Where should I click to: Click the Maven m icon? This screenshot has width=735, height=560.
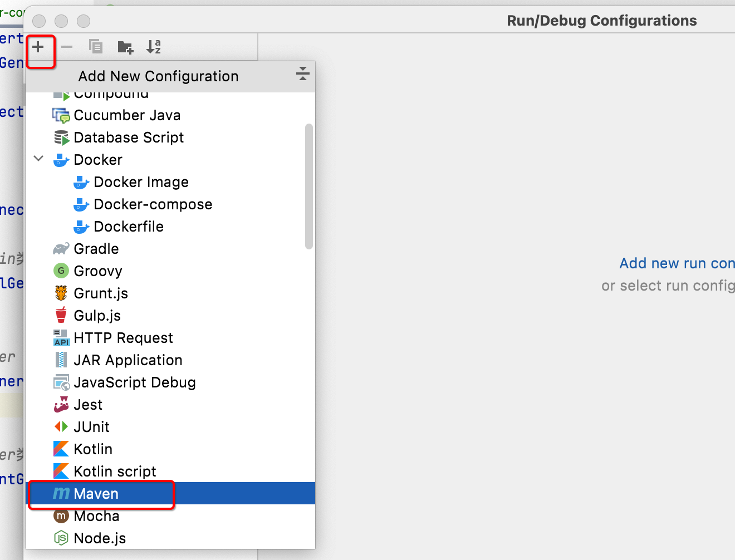[x=61, y=493]
